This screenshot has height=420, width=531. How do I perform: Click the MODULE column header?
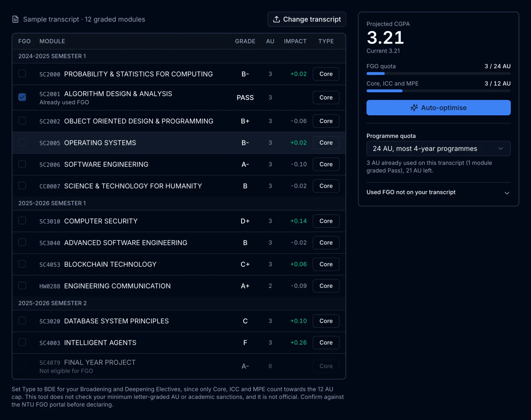(52, 41)
